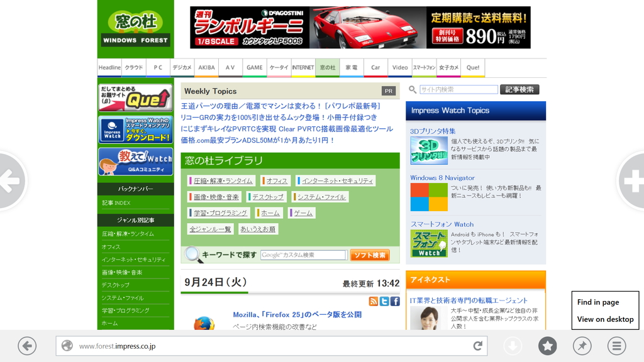Image resolution: width=644 pixels, height=362 pixels.
Task: Open インターネット・セキュリティ library category
Action: (337, 180)
